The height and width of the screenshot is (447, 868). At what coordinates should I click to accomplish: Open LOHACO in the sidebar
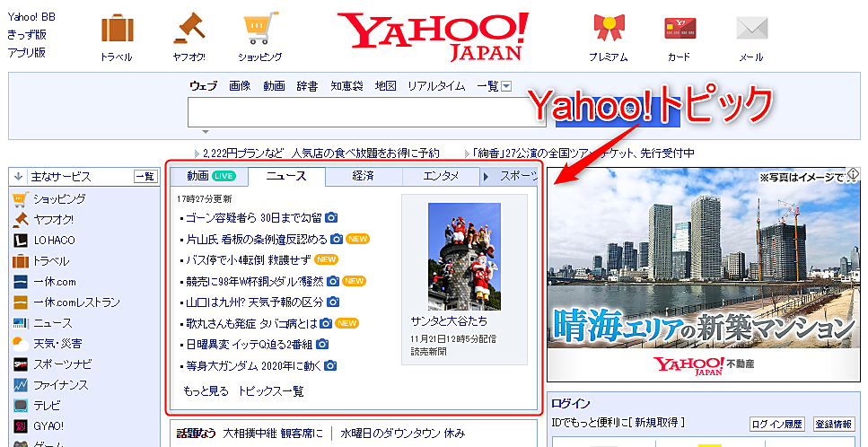point(54,240)
